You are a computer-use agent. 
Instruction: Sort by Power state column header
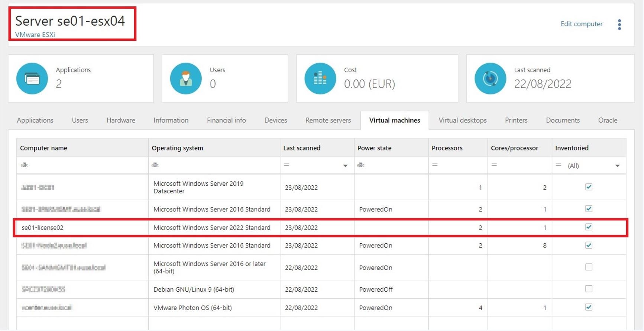[391, 148]
